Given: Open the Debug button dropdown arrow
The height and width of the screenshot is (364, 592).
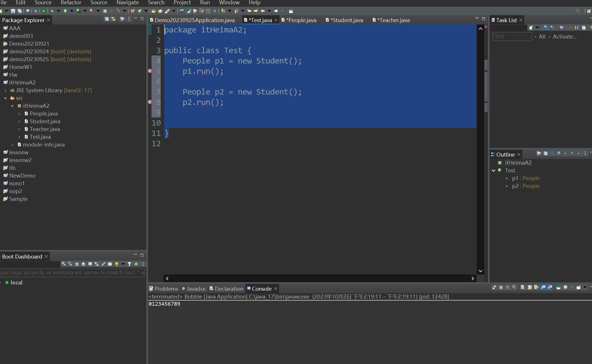Looking at the screenshot, I should click(58, 11).
